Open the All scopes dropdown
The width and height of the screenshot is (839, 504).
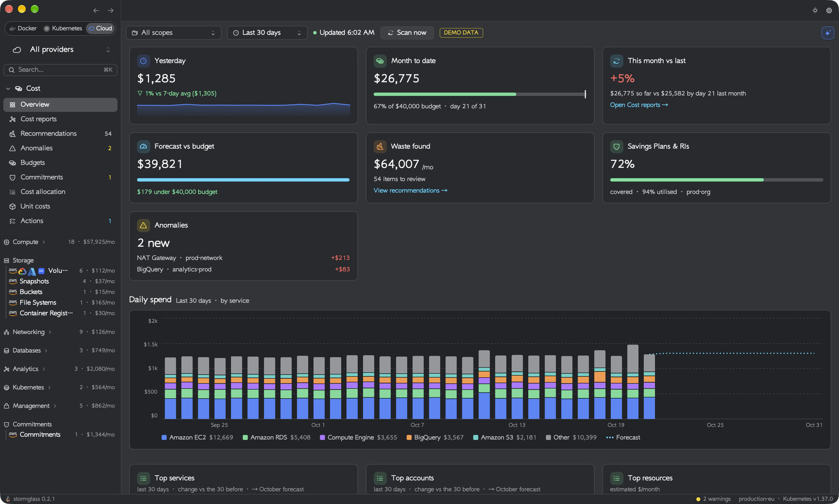click(x=173, y=33)
